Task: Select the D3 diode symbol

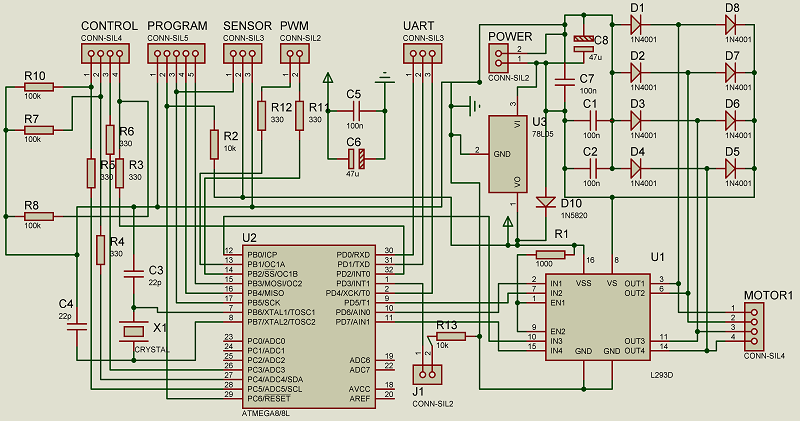Action: click(x=636, y=120)
